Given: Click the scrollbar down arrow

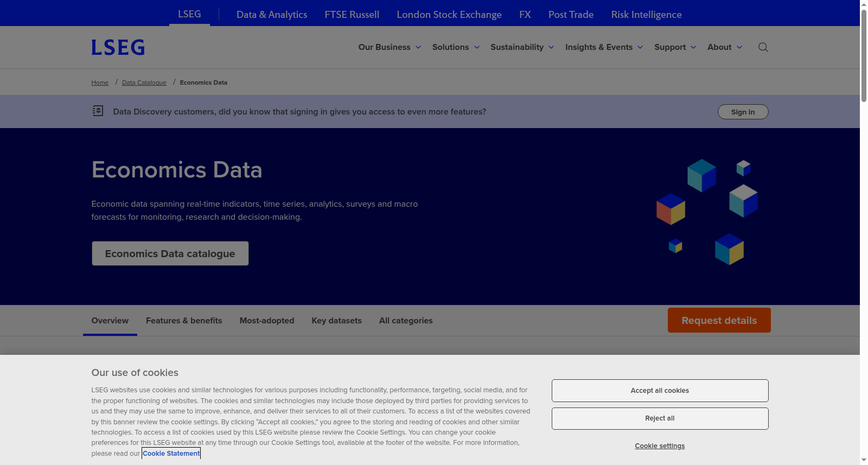Looking at the screenshot, I should tap(864, 460).
